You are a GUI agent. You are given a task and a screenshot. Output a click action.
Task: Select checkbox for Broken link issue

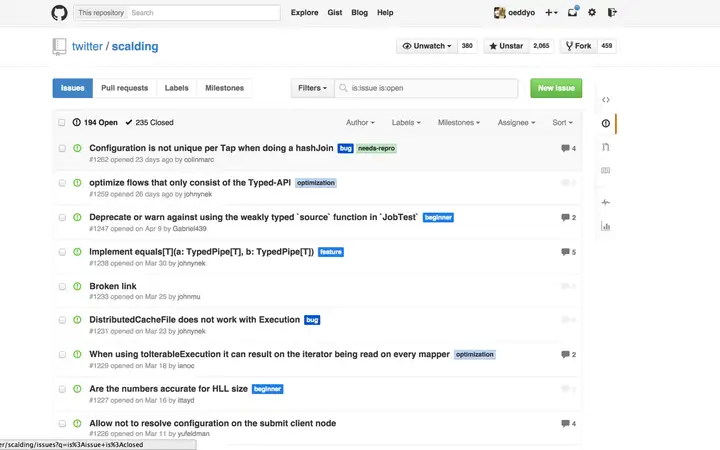(x=62, y=287)
